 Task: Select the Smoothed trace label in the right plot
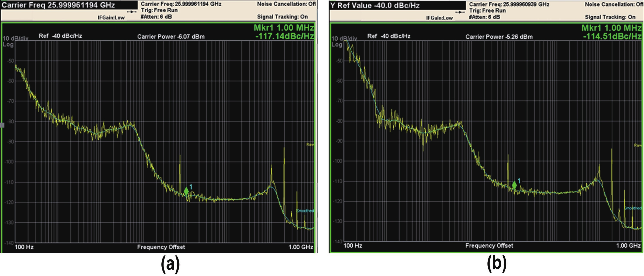633,208
